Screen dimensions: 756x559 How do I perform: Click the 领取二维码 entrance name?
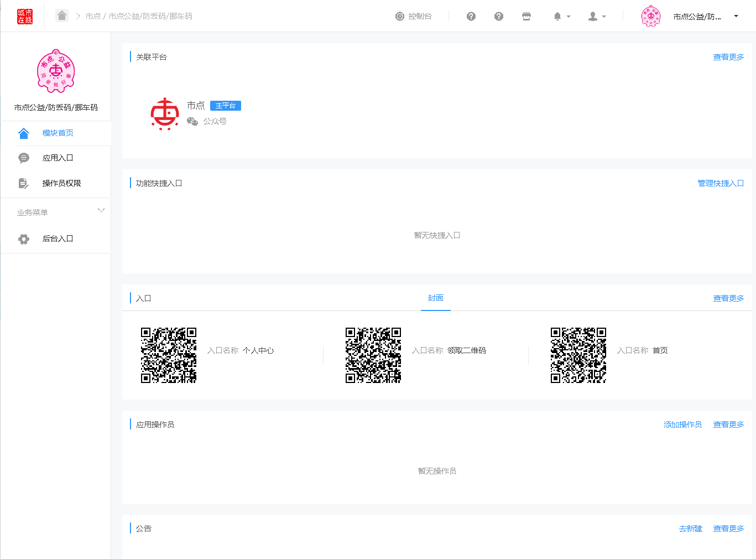coord(467,350)
